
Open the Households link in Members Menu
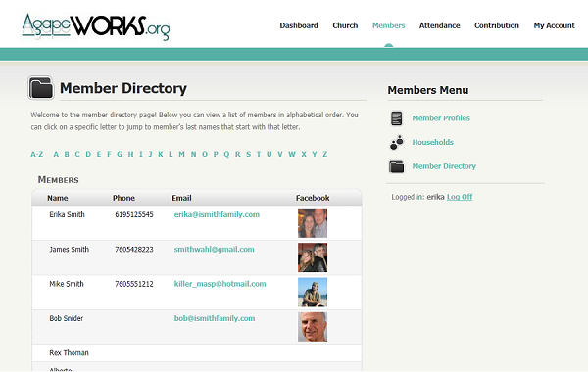(x=433, y=142)
